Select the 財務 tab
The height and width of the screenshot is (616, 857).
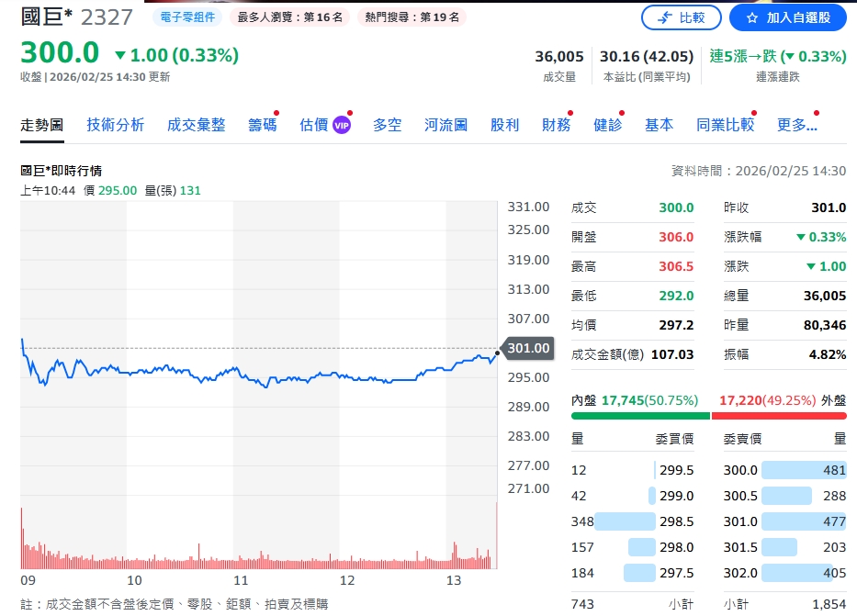click(x=555, y=126)
